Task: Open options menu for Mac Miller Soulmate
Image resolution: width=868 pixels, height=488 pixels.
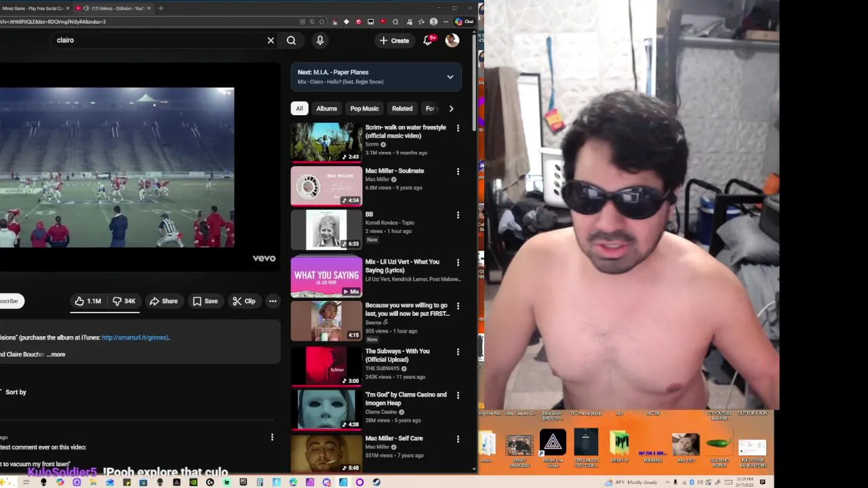Action: (458, 171)
